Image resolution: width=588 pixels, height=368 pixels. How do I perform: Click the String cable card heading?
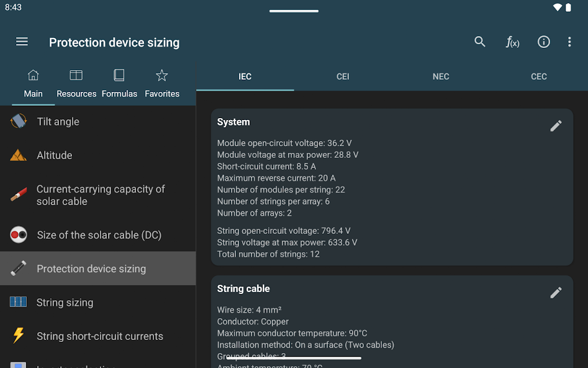coord(243,289)
